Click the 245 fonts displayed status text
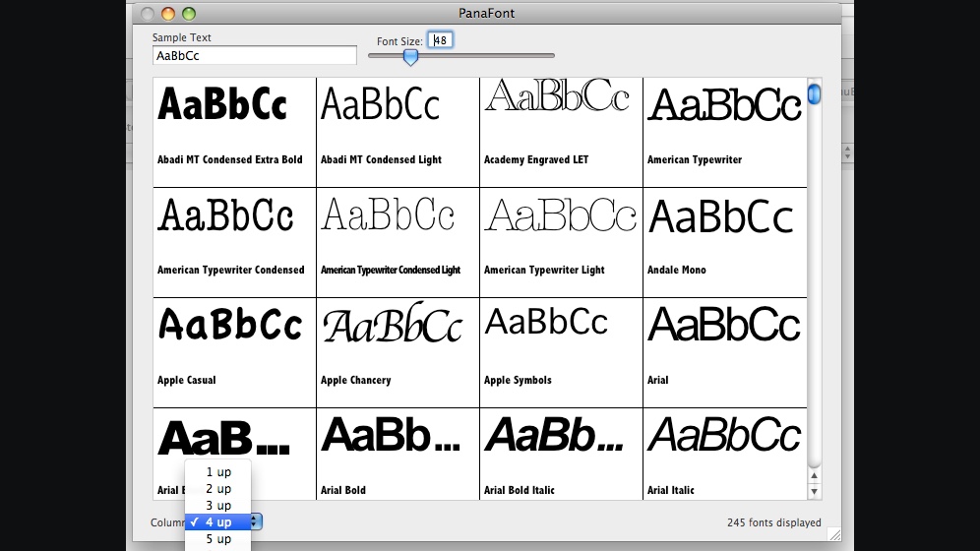The image size is (980, 551). coord(773,522)
